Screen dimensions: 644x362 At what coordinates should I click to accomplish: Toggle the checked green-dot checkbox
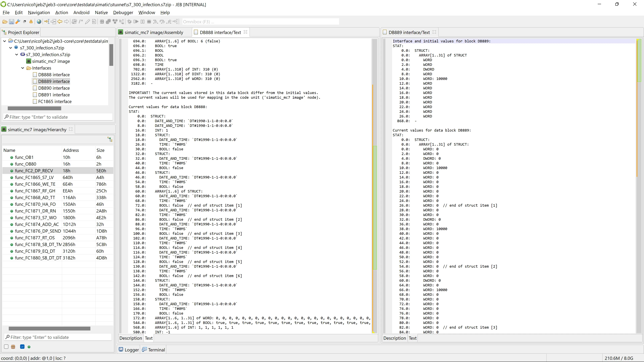[x=22, y=347]
